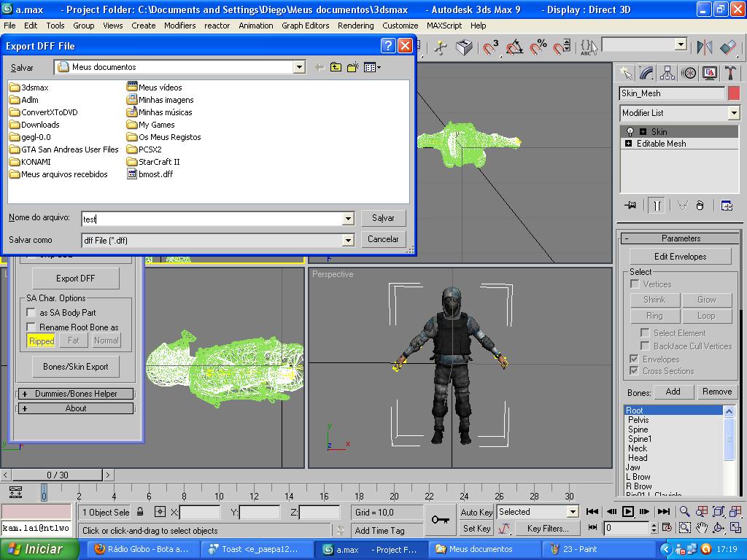Open the Hierarchy command panel tab
Image resolution: width=747 pixels, height=560 pixels.
coord(667,73)
